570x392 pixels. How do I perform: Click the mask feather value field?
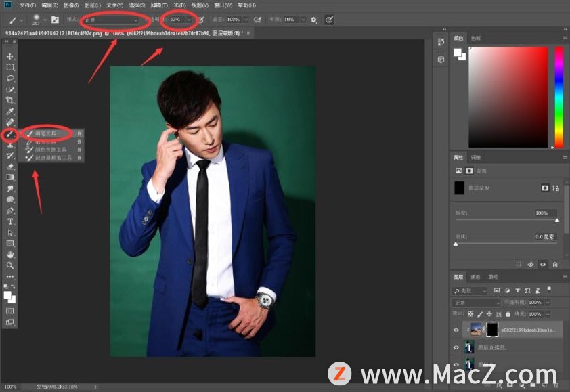pyautogui.click(x=544, y=237)
